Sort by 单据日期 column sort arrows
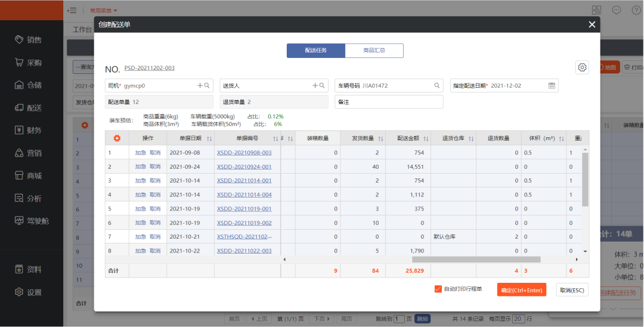 click(x=209, y=138)
